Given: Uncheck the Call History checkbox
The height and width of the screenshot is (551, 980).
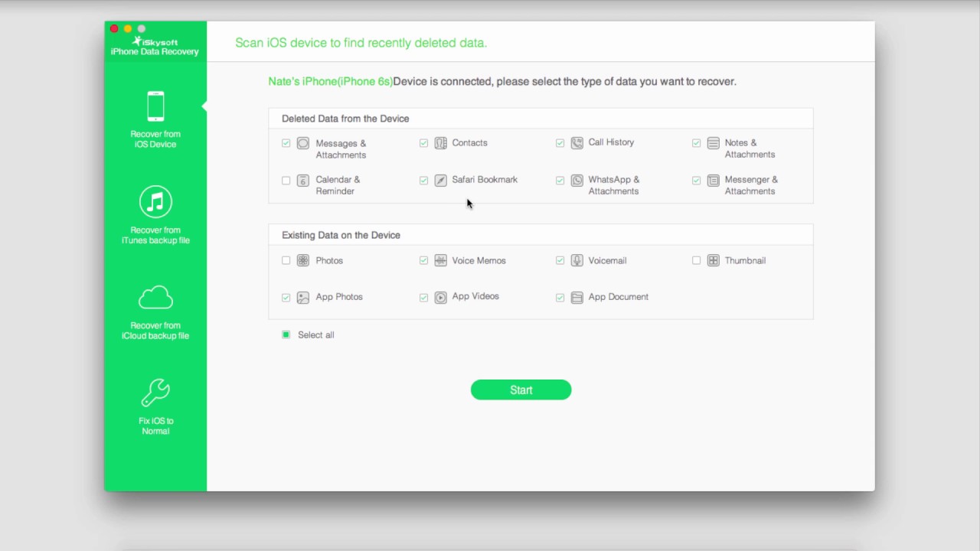Looking at the screenshot, I should 560,143.
